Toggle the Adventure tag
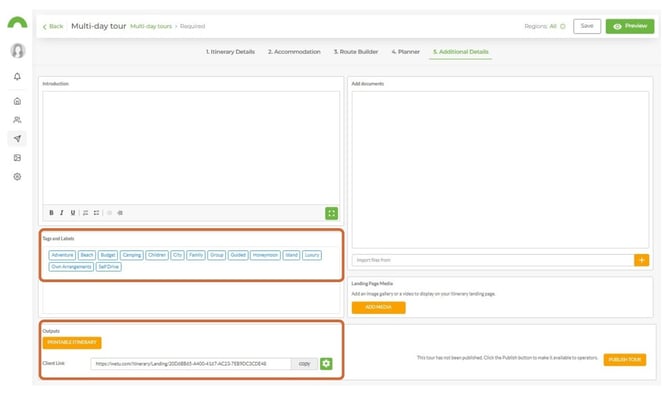This screenshot has height=394, width=670. coord(62,255)
